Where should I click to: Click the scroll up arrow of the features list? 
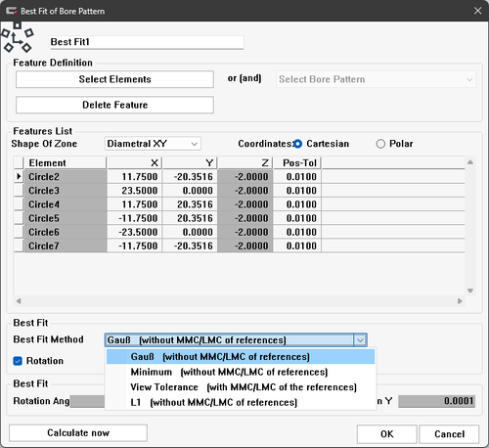[470, 162]
